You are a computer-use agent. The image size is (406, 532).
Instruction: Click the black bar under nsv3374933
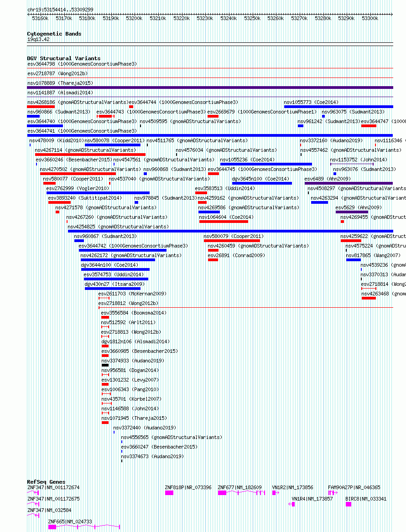point(105,365)
